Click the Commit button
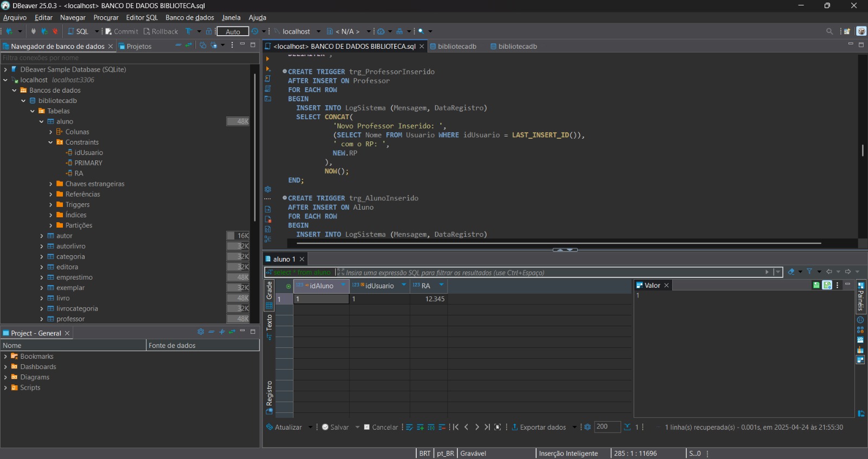This screenshot has width=868, height=459. pos(122,31)
